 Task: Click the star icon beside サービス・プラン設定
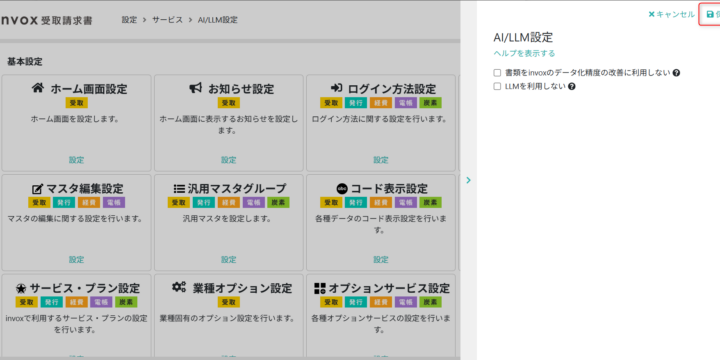(x=21, y=288)
